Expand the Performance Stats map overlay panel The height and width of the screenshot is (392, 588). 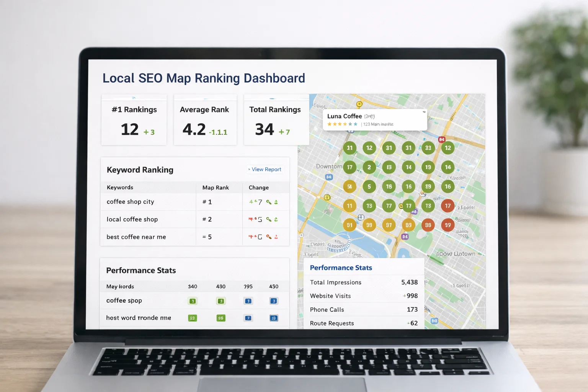click(341, 267)
